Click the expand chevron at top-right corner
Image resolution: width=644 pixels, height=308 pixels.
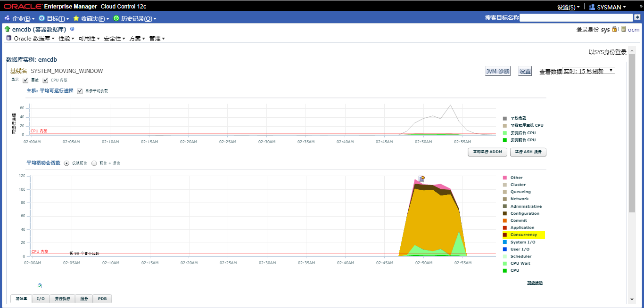(x=640, y=7)
